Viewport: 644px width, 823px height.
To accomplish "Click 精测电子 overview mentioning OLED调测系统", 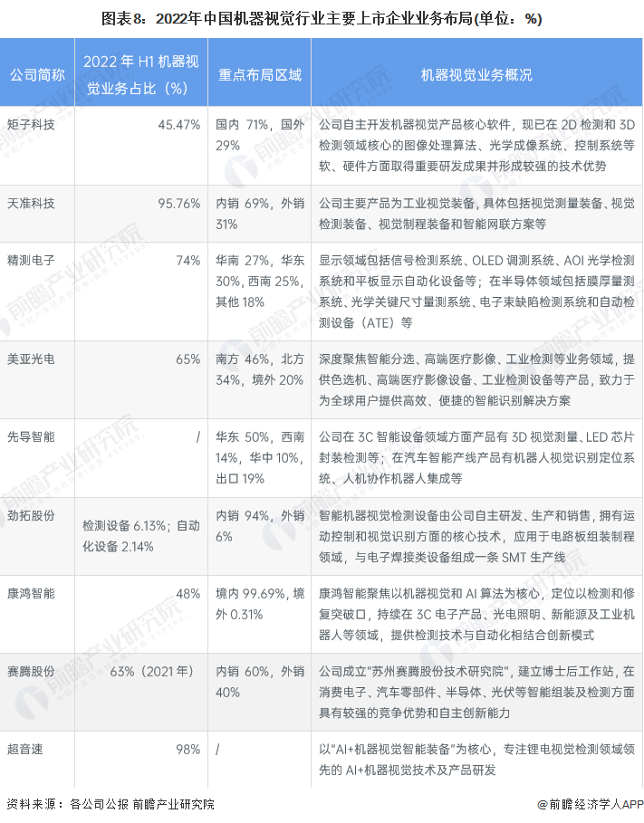I will [x=476, y=292].
